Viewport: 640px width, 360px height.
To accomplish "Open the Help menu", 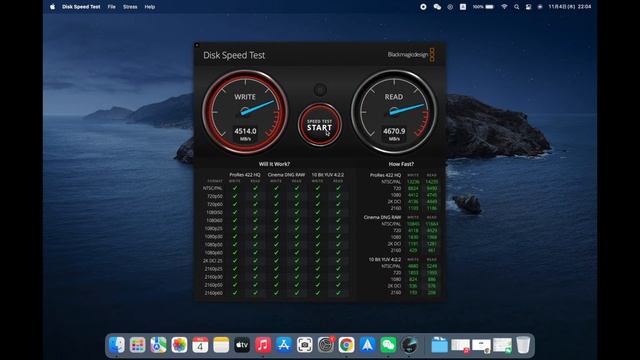I will tap(149, 7).
